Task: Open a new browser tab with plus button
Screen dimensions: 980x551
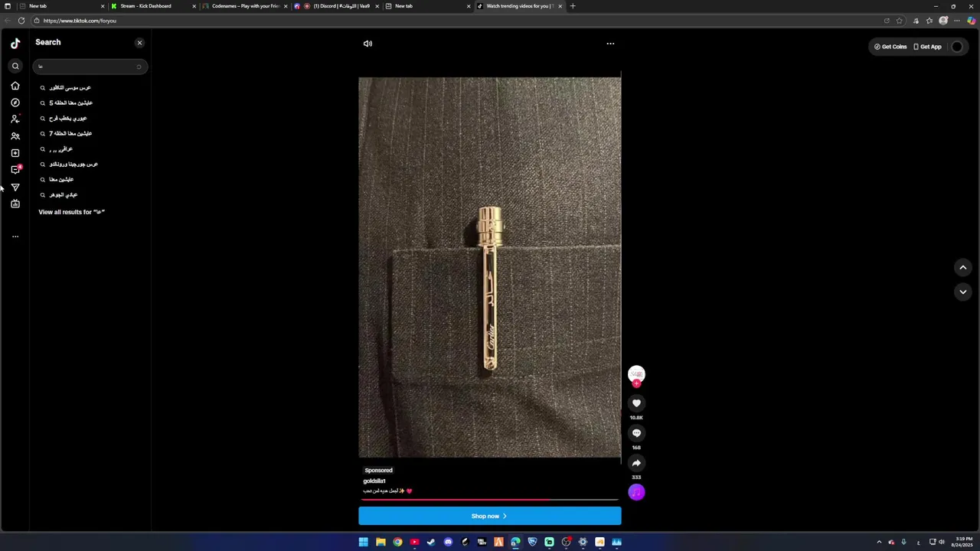Action: (573, 6)
